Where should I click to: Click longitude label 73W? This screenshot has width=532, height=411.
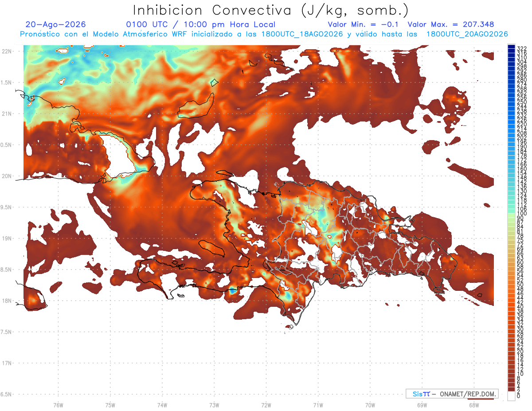point(214,405)
